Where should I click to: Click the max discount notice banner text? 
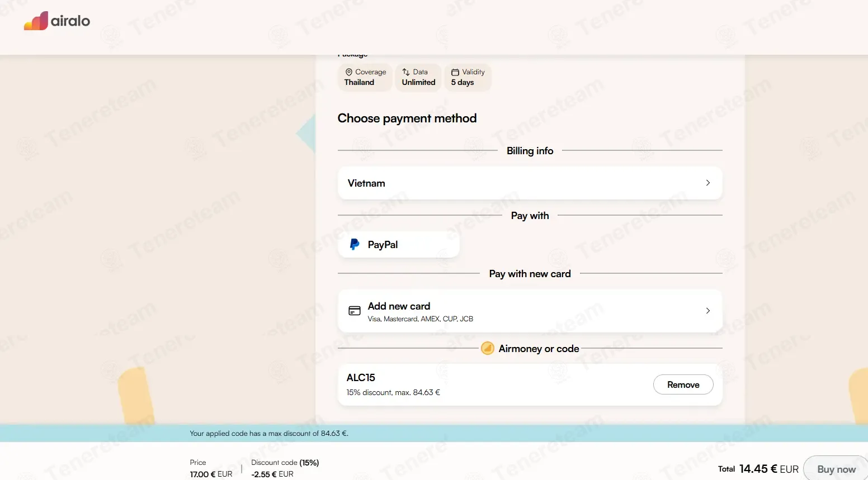point(269,433)
